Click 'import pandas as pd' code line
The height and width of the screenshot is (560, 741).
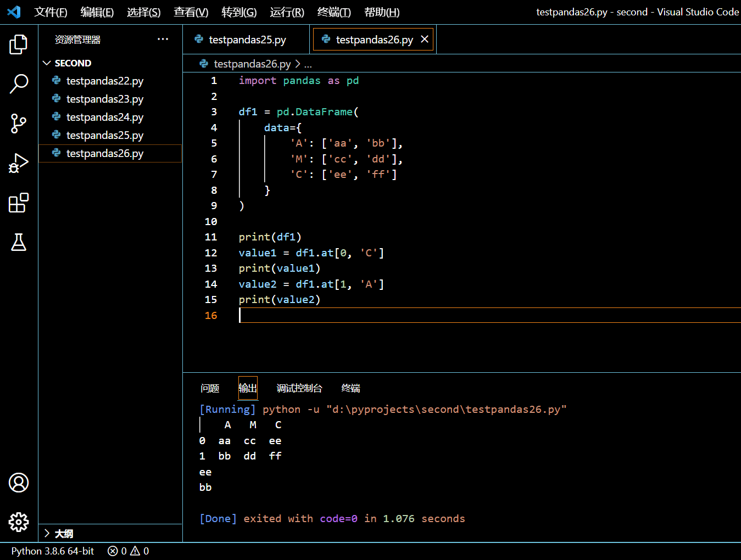click(298, 81)
